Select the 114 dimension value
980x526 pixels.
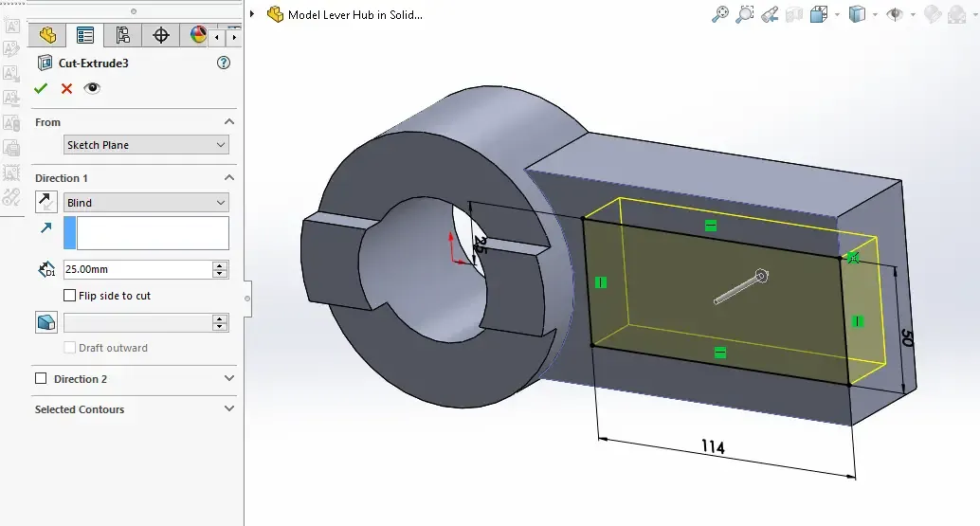[x=713, y=446]
